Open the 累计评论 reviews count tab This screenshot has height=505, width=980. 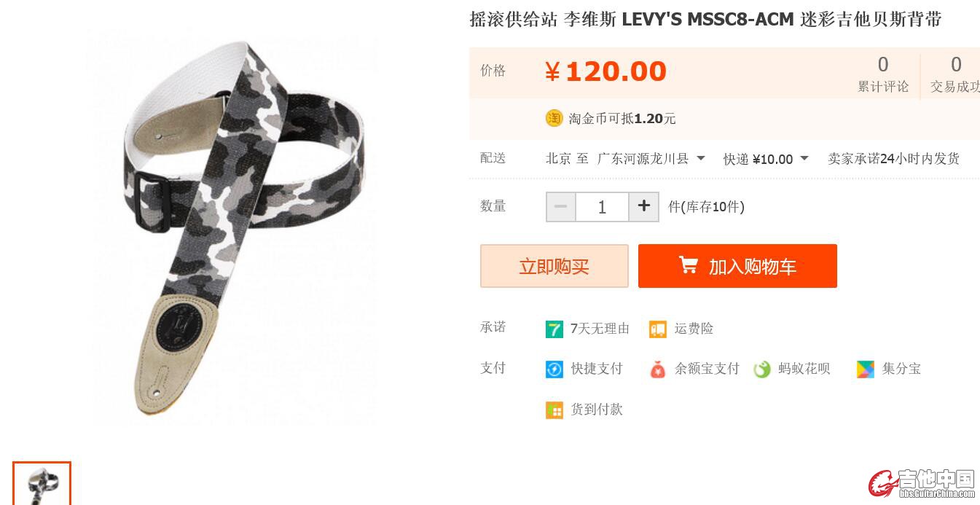(883, 75)
